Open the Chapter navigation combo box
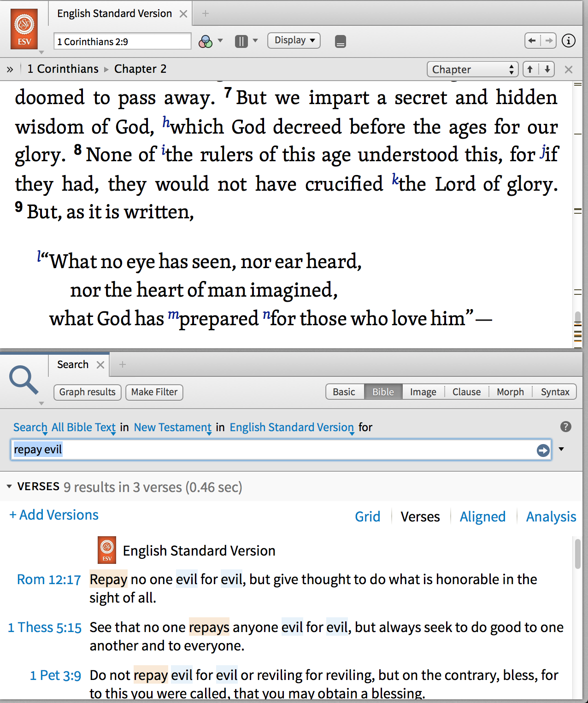 point(472,70)
